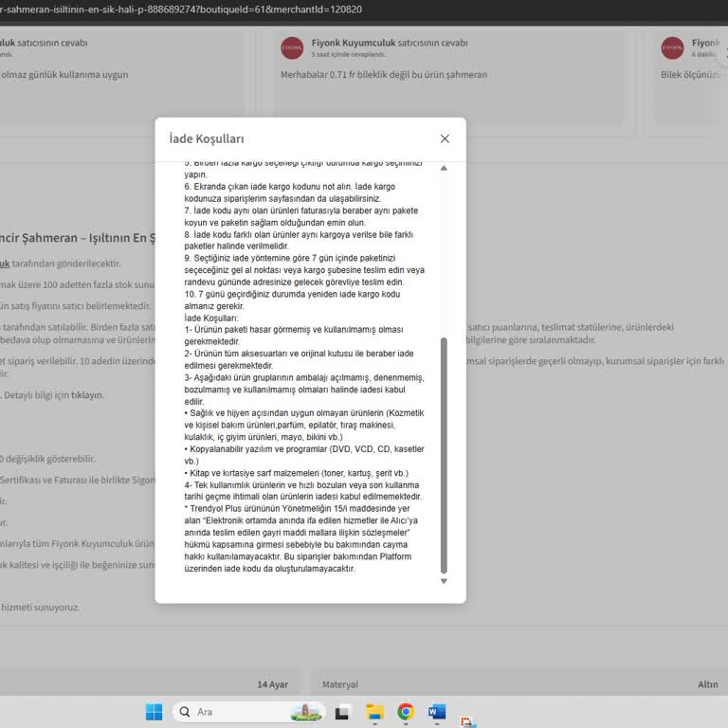This screenshot has width=728, height=728.
Task: Click 'Detaylı bilgi için tıklayın' link
Action: pyautogui.click(x=54, y=395)
